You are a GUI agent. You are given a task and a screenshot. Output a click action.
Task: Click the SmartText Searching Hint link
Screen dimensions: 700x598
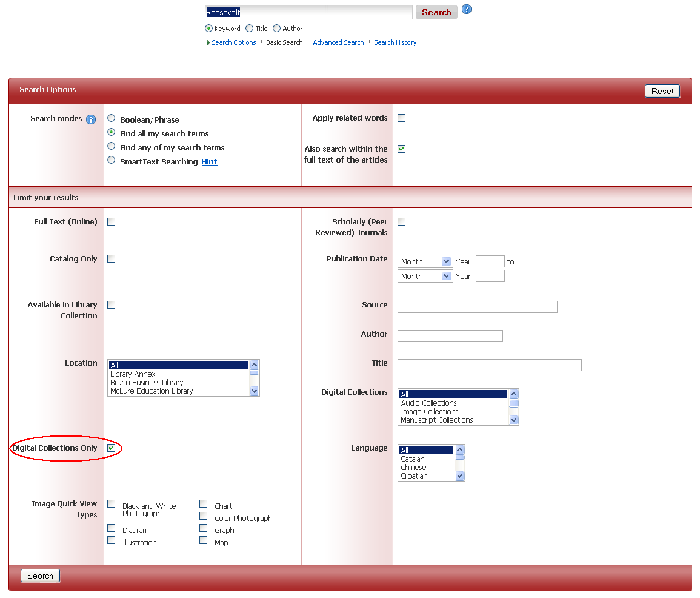pyautogui.click(x=209, y=162)
